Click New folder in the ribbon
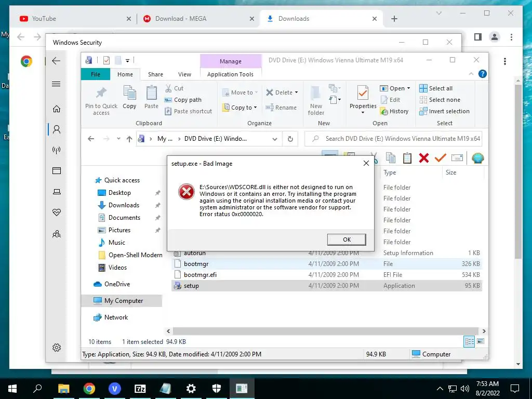This screenshot has height=399, width=532. pos(316,100)
